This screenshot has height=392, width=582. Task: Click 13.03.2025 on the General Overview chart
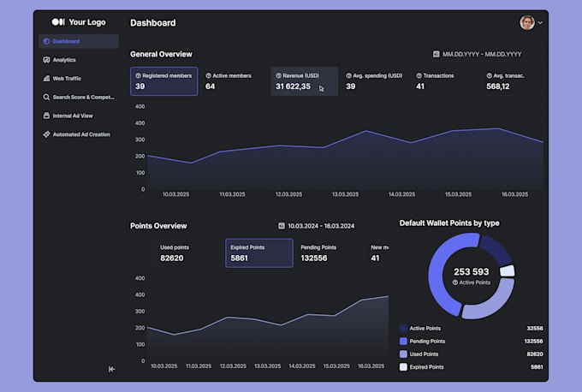(x=345, y=194)
